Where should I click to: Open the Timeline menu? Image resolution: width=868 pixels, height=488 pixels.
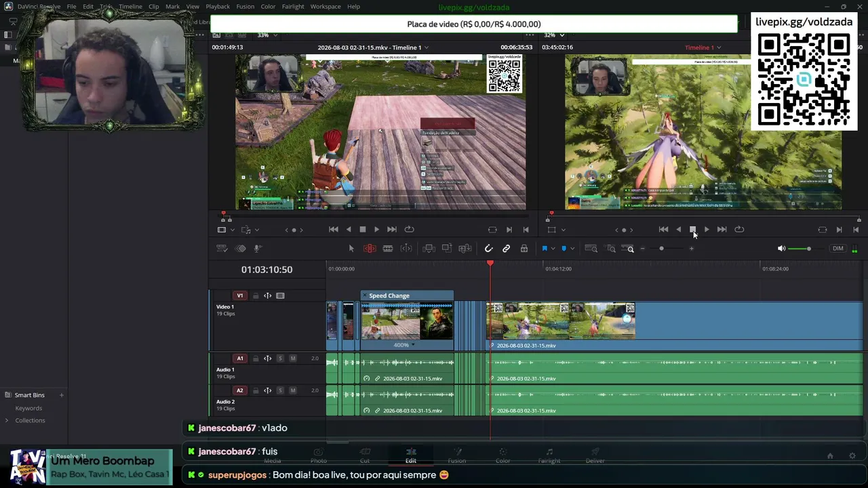[130, 7]
